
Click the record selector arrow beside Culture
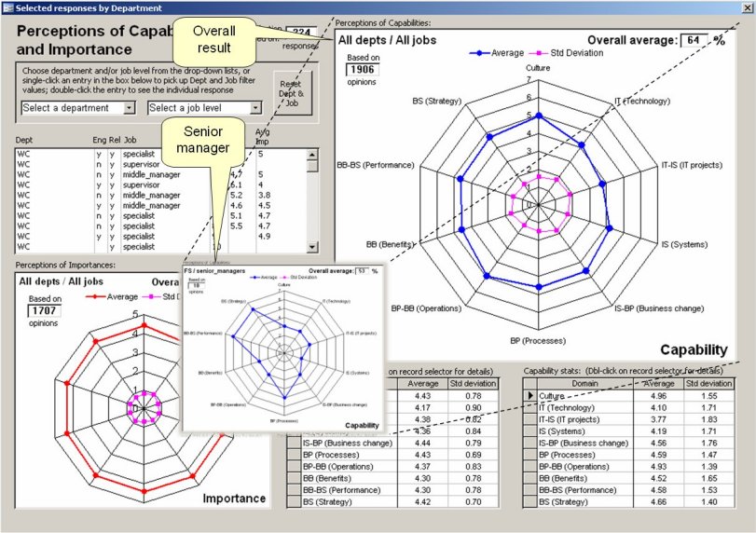pyautogui.click(x=529, y=396)
